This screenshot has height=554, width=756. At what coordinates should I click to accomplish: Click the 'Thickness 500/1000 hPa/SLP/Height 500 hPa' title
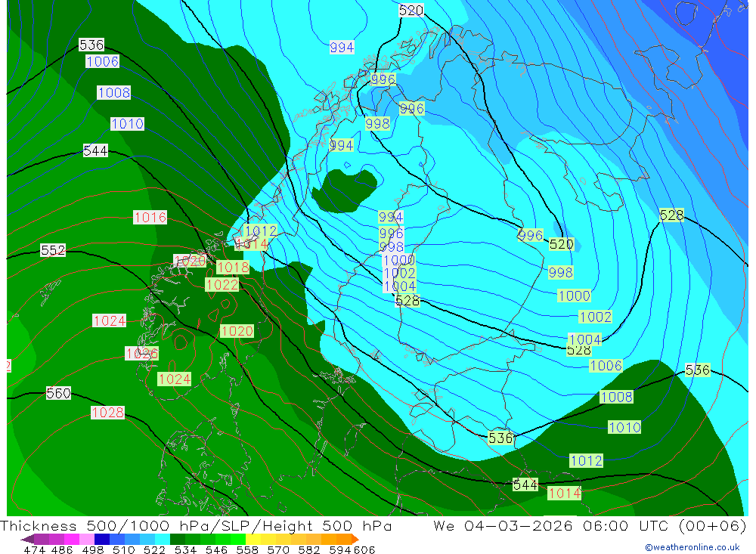pyautogui.click(x=196, y=525)
